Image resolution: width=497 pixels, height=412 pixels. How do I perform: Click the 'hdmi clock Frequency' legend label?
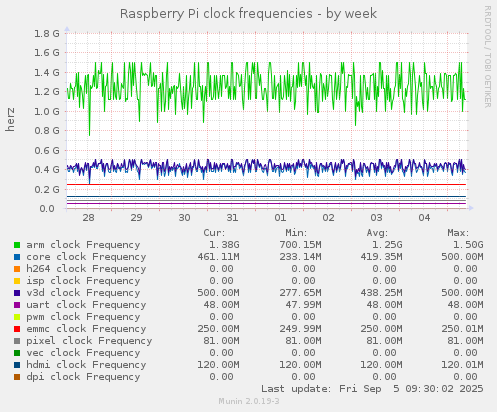86,365
